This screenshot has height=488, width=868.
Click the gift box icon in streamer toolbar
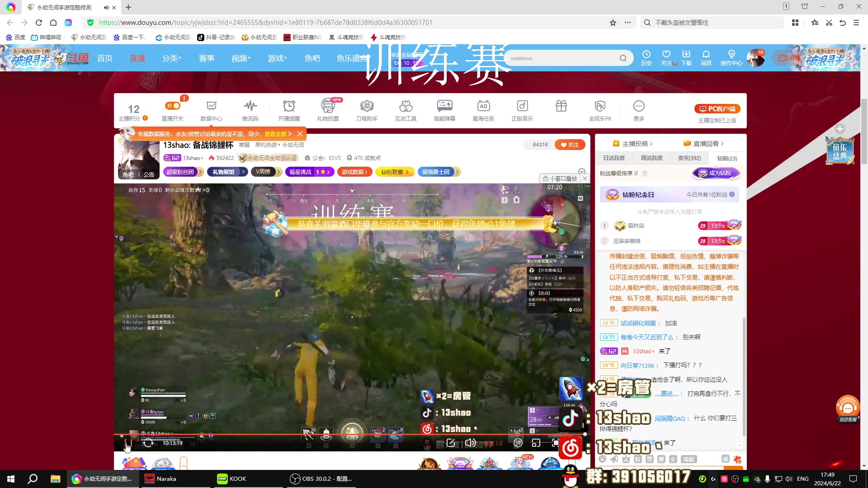click(561, 106)
